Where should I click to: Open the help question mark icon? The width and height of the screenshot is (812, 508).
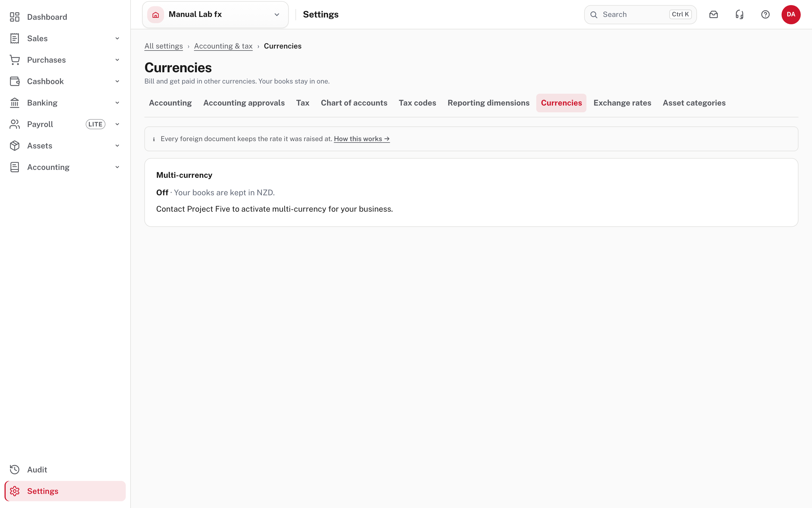pyautogui.click(x=765, y=14)
